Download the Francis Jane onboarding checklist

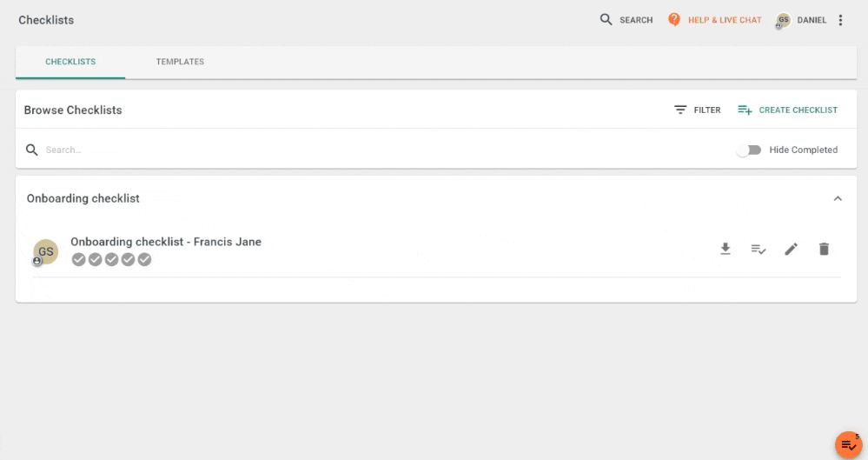(x=726, y=249)
